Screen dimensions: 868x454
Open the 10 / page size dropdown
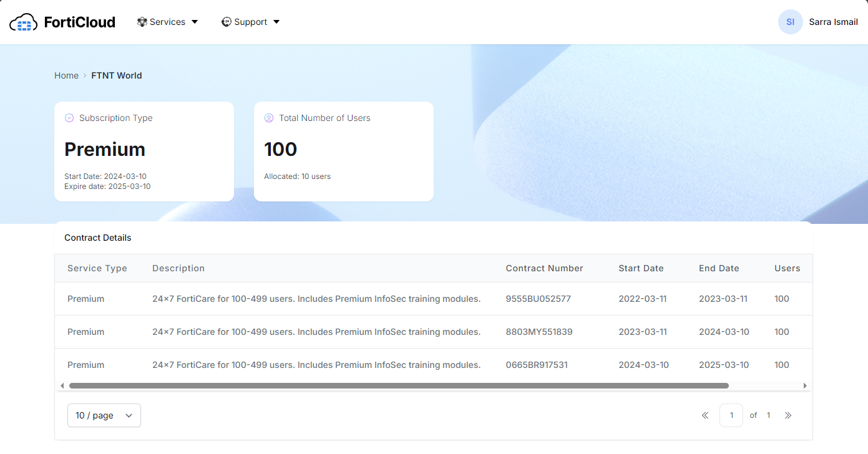pyautogui.click(x=104, y=415)
